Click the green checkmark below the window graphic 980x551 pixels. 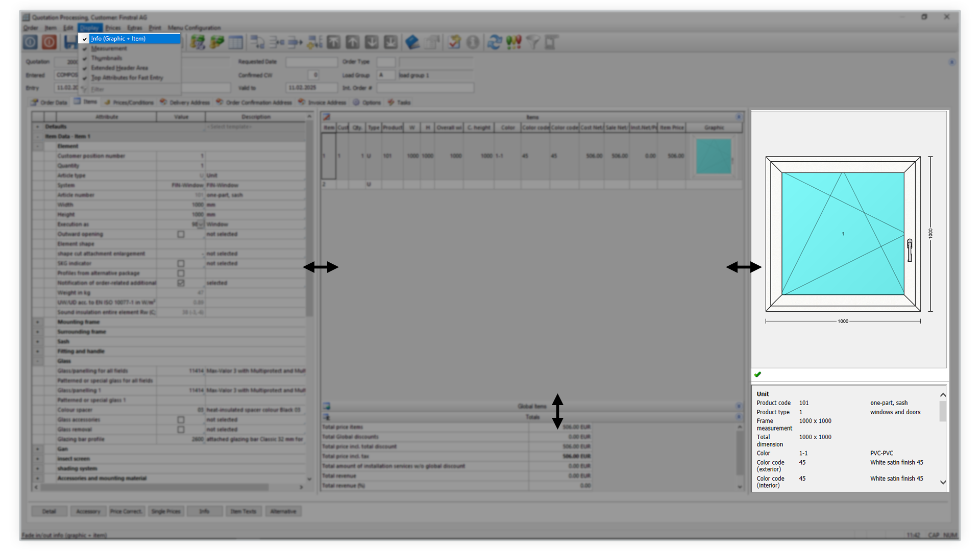(758, 374)
